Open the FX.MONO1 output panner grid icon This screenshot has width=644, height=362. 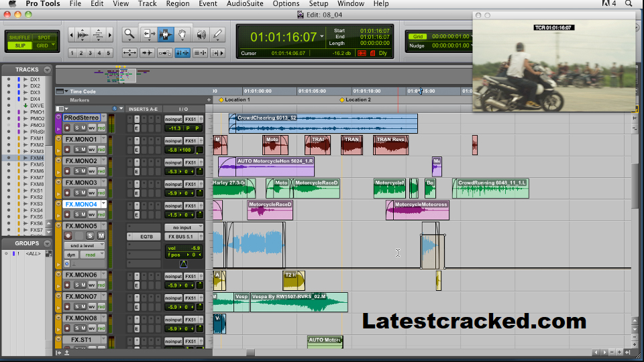pyautogui.click(x=200, y=150)
